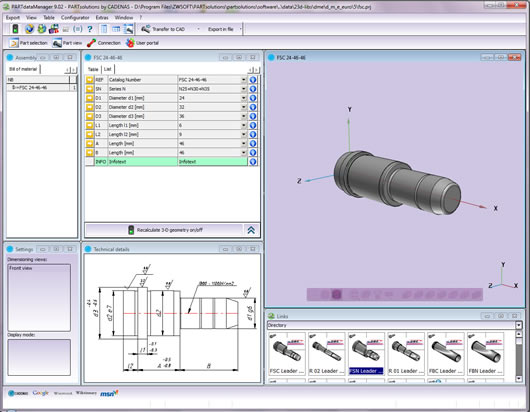Open the Directory dropdown in the Links panel
Viewport: 530px width, 412px height.
coord(519,325)
